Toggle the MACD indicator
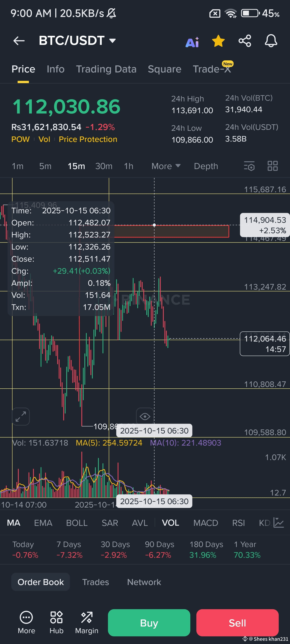 (x=206, y=523)
